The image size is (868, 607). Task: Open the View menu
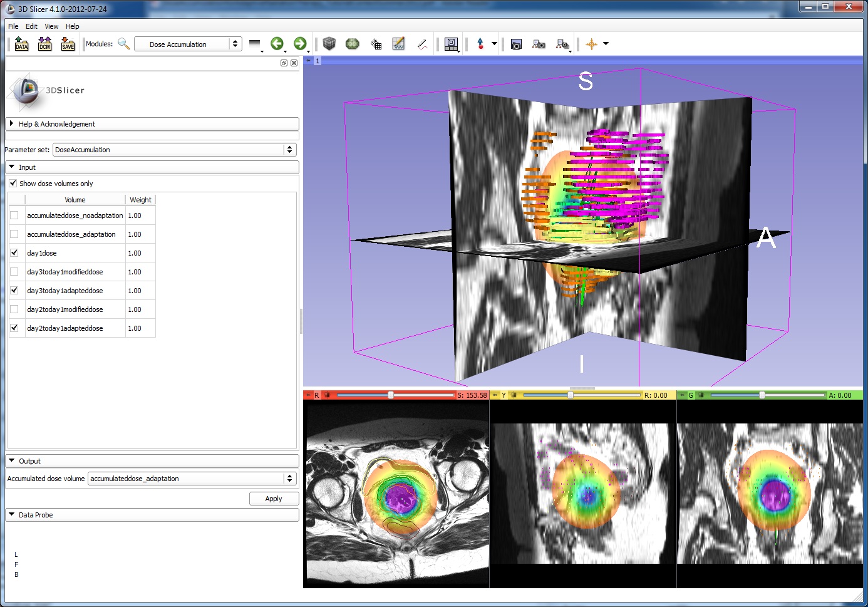coord(51,26)
